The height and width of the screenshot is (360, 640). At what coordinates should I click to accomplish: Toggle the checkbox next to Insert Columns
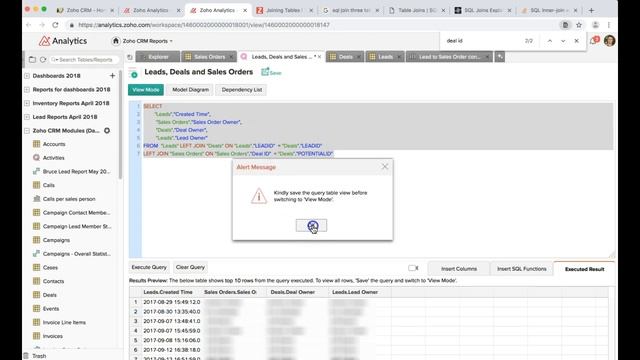coord(413,268)
